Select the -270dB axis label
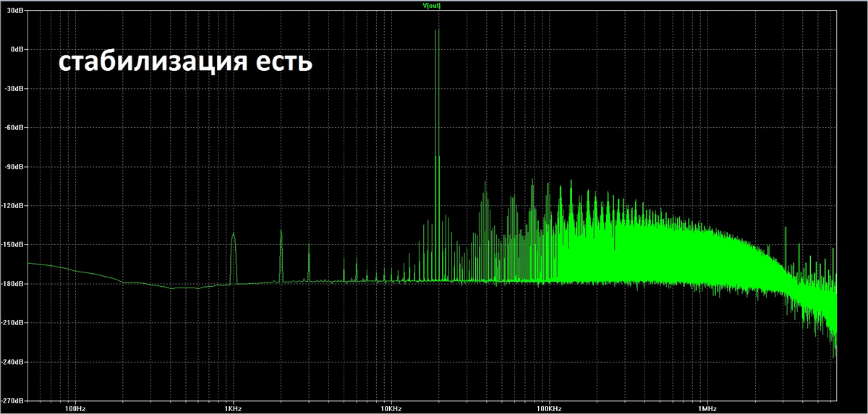 [14, 400]
